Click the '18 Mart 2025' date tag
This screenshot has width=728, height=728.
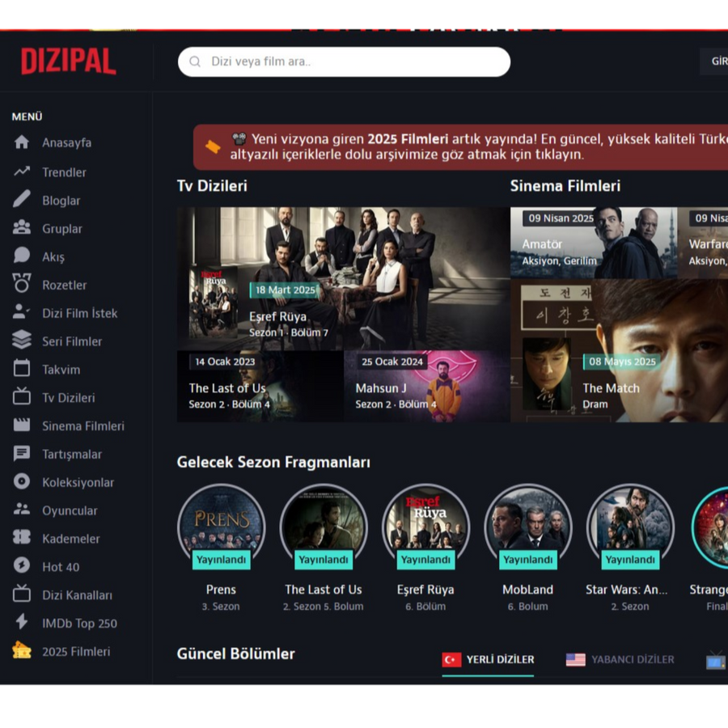(285, 290)
